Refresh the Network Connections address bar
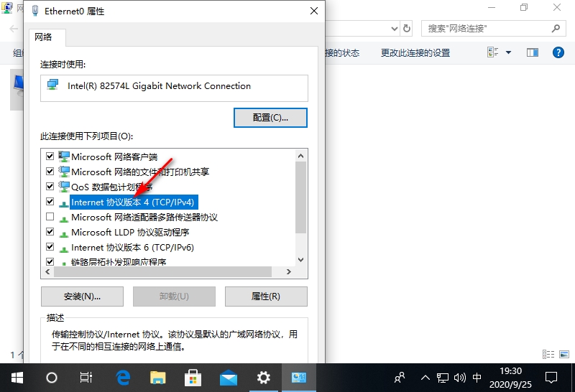Image resolution: width=575 pixels, height=392 pixels. pyautogui.click(x=407, y=29)
